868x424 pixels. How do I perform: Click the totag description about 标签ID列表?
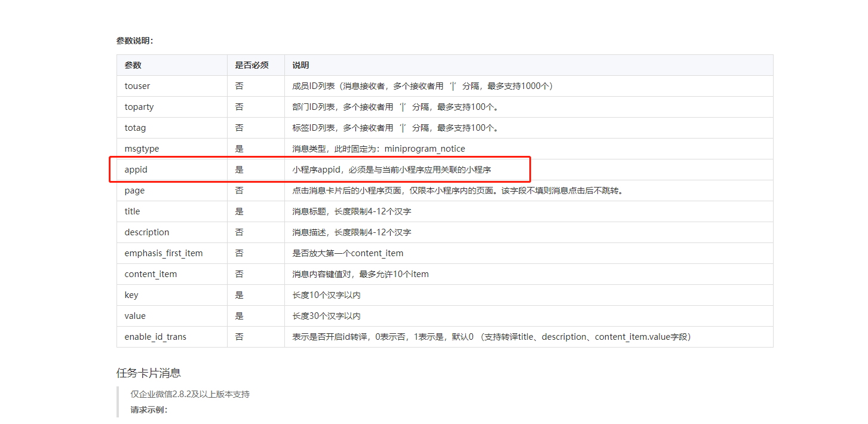(397, 128)
